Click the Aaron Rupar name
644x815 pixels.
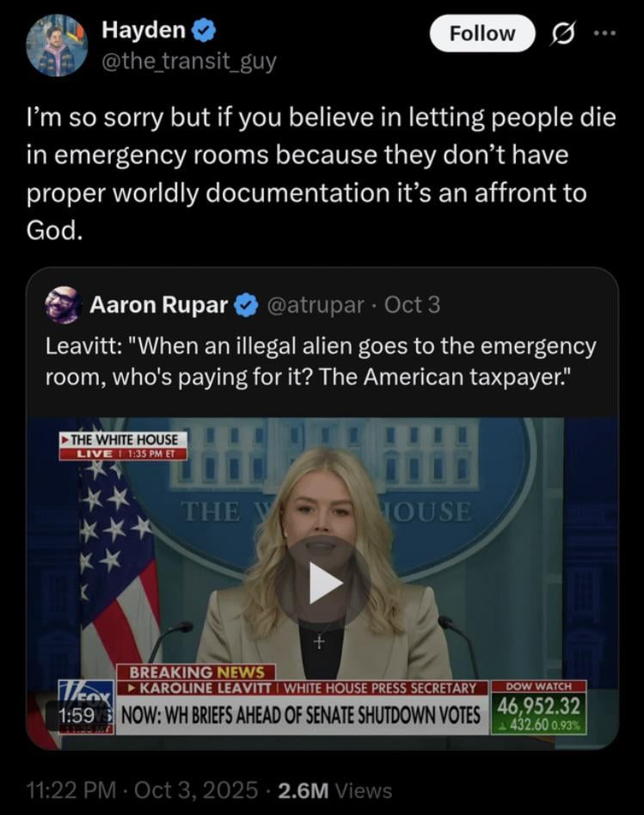pyautogui.click(x=159, y=305)
